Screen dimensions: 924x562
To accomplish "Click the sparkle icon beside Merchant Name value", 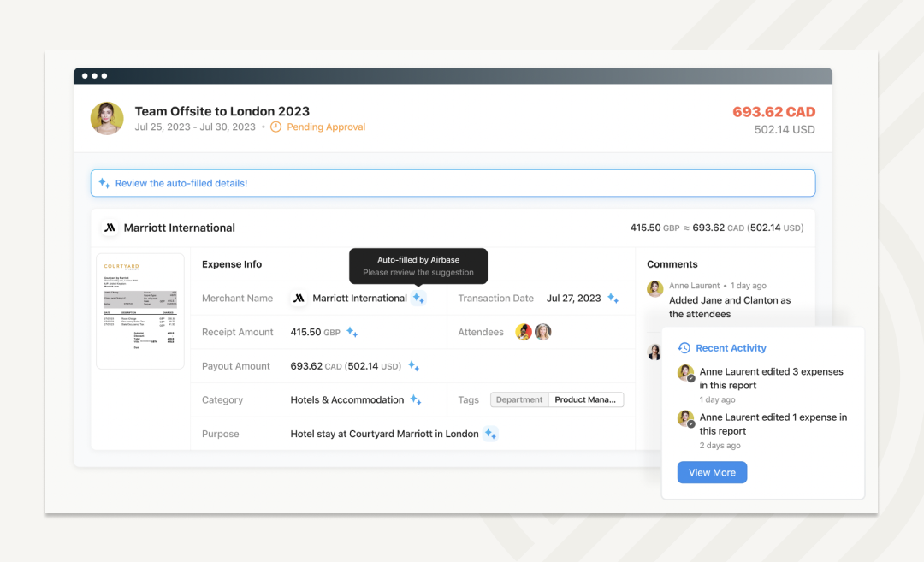I will pyautogui.click(x=418, y=298).
